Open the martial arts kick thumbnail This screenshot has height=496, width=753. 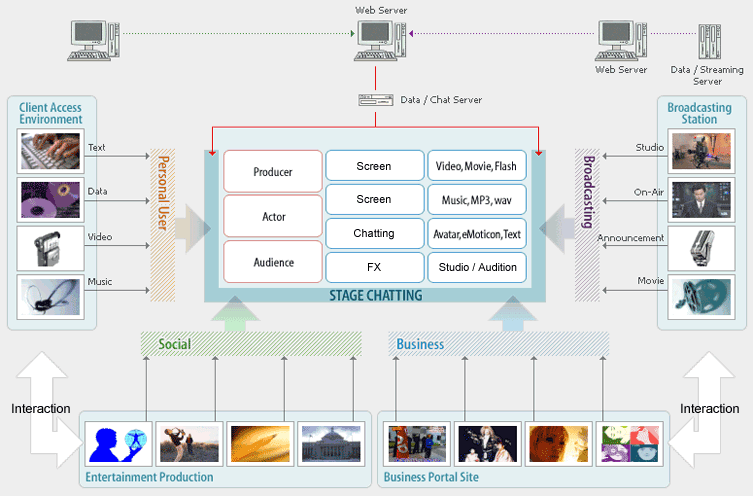point(189,444)
